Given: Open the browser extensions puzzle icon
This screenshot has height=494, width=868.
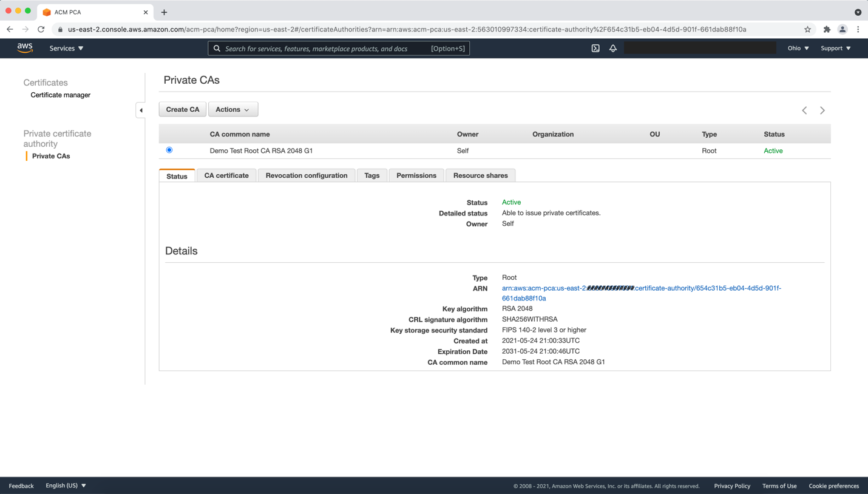Looking at the screenshot, I should coord(827,29).
